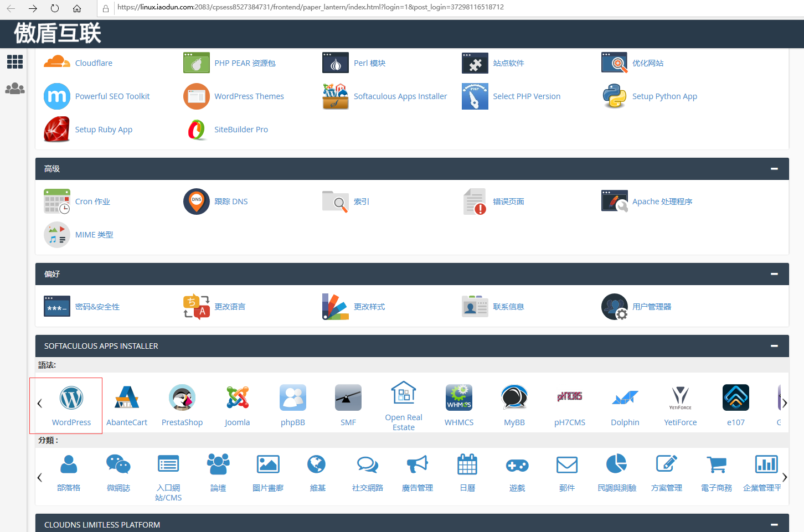
Task: Open the WordPress Themes link
Action: coord(249,96)
